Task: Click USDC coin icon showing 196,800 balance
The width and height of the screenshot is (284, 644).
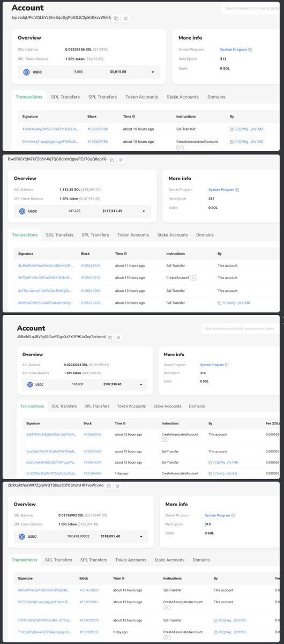Action: click(29, 384)
